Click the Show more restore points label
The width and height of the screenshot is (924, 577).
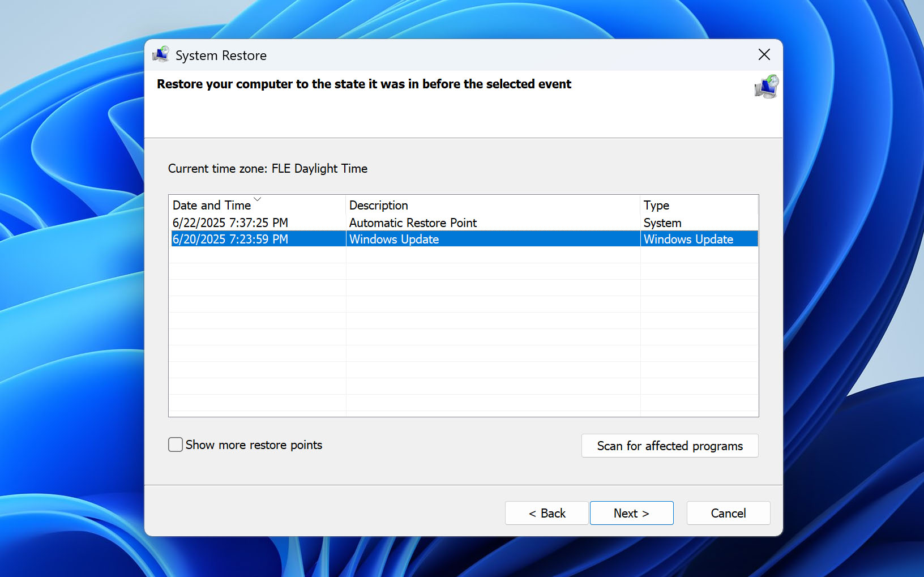coord(254,444)
